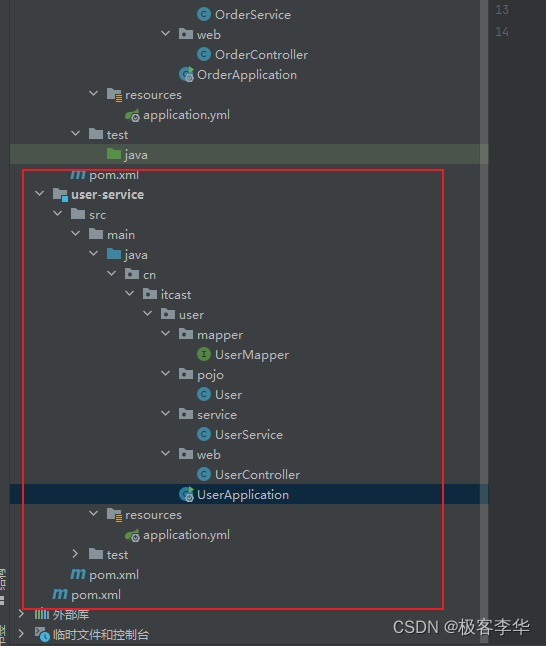This screenshot has width=546, height=646.
Task: Click the OrderService class icon
Action: coord(204,14)
